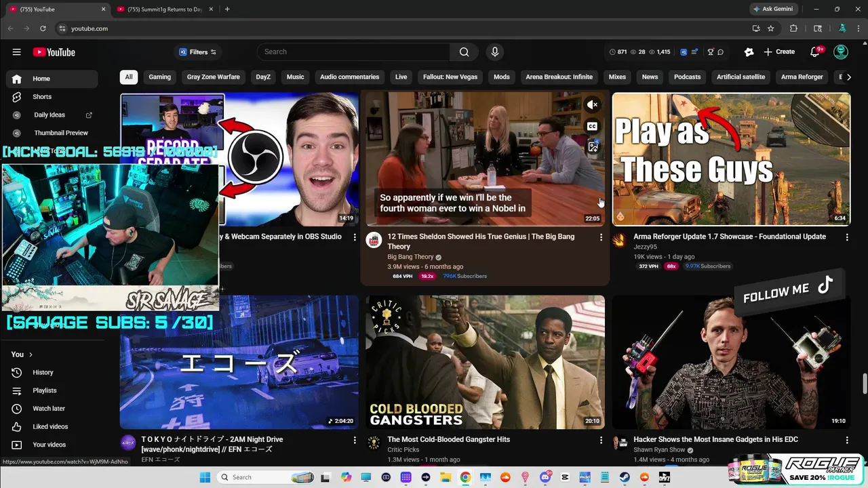Select the Gray Zone Warfare chip
868x488 pixels.
coord(214,77)
